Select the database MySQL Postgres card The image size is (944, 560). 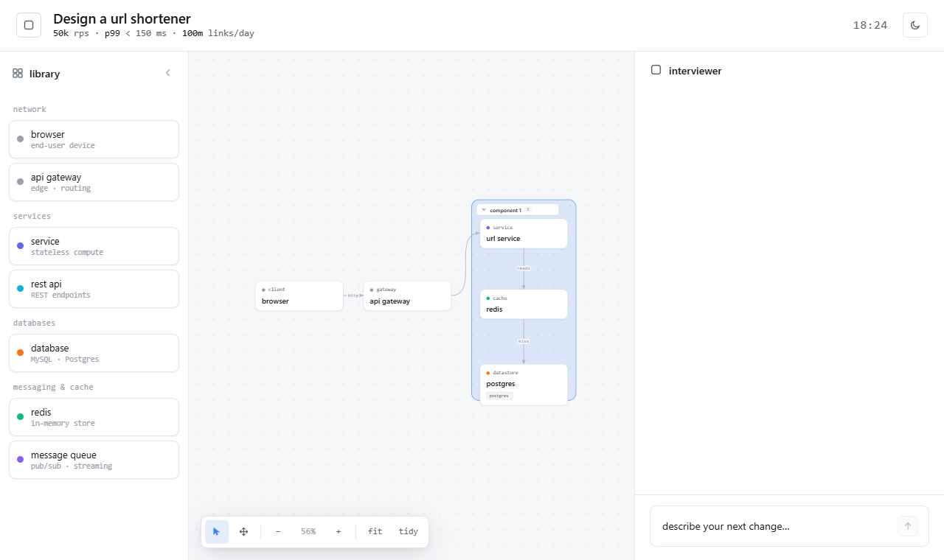coord(94,353)
